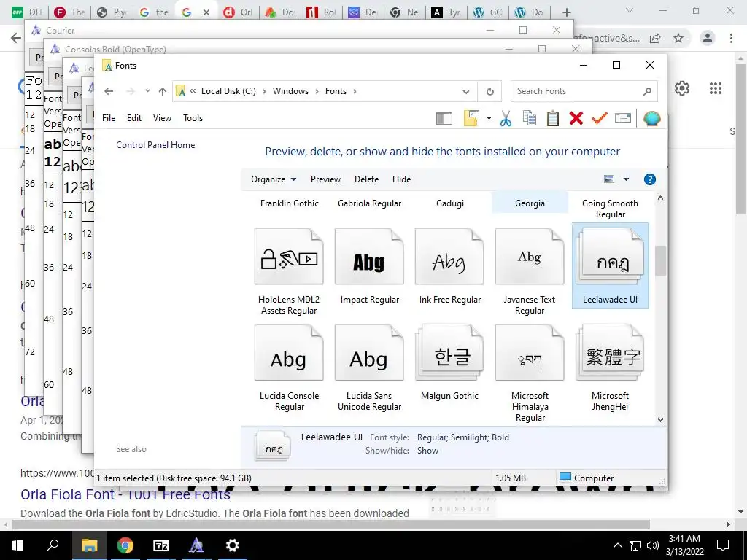747x560 pixels.
Task: Open the Windows Start menu
Action: (18, 545)
